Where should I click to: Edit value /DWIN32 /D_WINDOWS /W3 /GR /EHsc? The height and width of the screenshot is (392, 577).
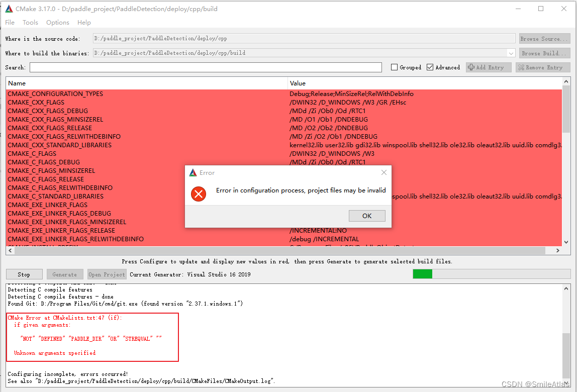(348, 103)
